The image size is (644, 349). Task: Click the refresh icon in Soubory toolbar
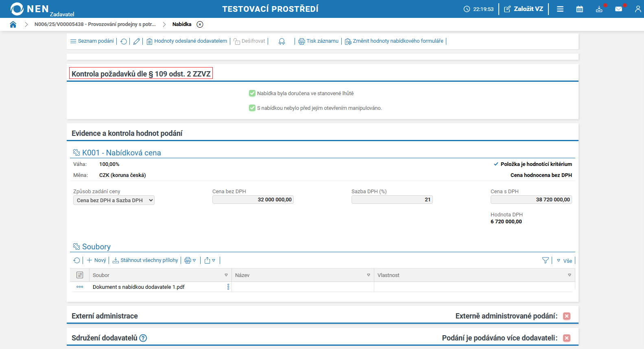[77, 260]
